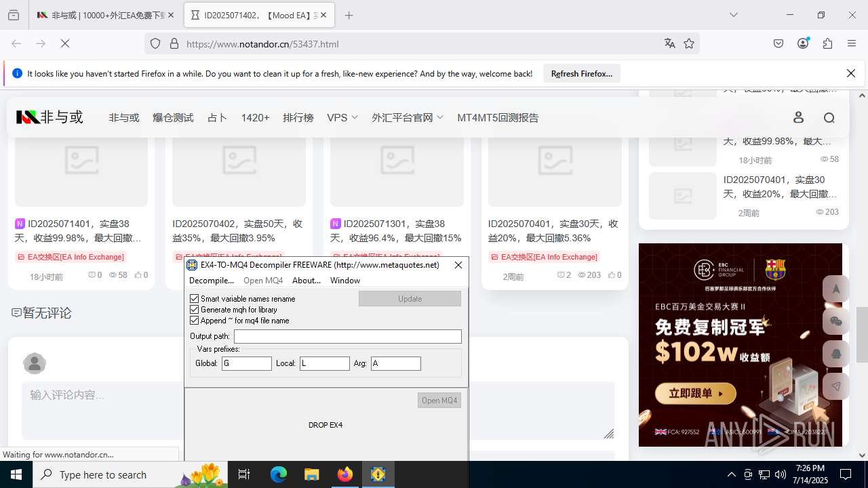Toggle Append ~ for mq4 file name checkbox

195,320
